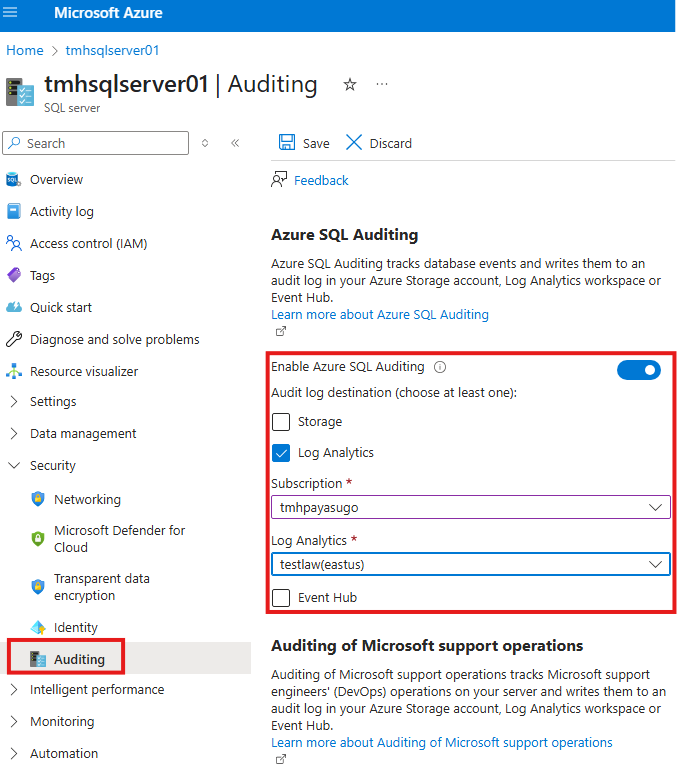The height and width of the screenshot is (774, 677).
Task: Open Microsoft Defender for Cloud
Action: pyautogui.click(x=119, y=539)
